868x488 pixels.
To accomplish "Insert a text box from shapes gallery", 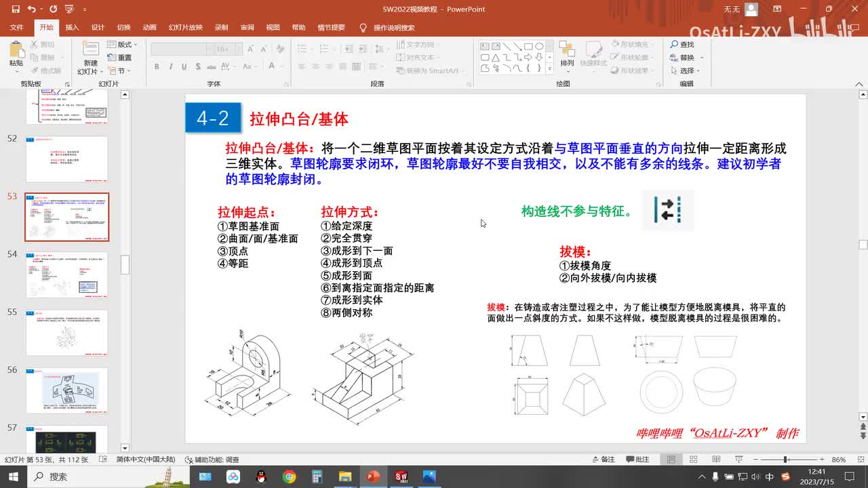I will coord(485,47).
